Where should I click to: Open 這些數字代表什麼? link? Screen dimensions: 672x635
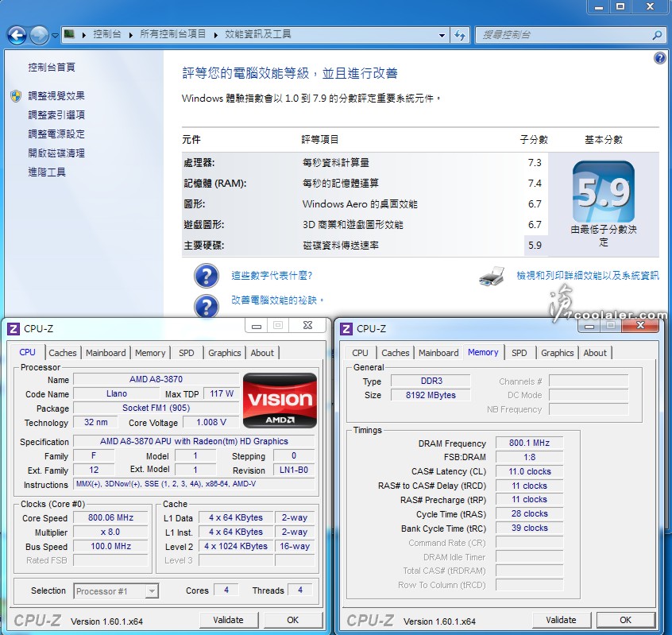point(272,275)
